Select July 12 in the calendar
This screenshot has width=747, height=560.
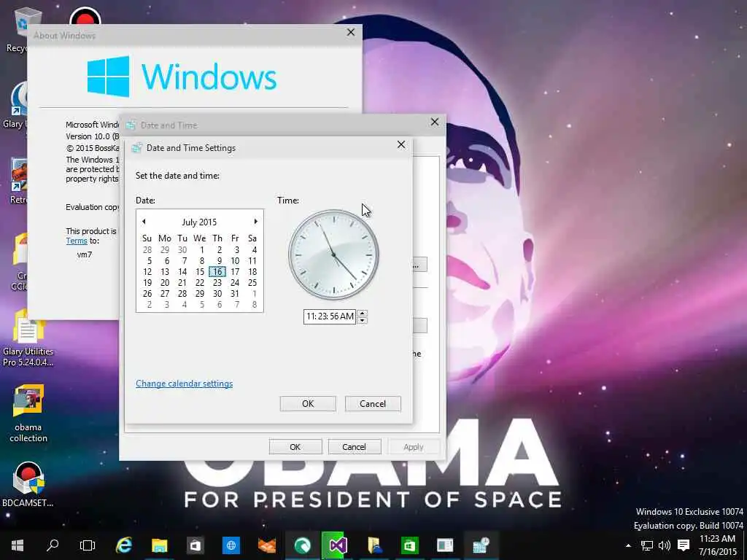147,272
